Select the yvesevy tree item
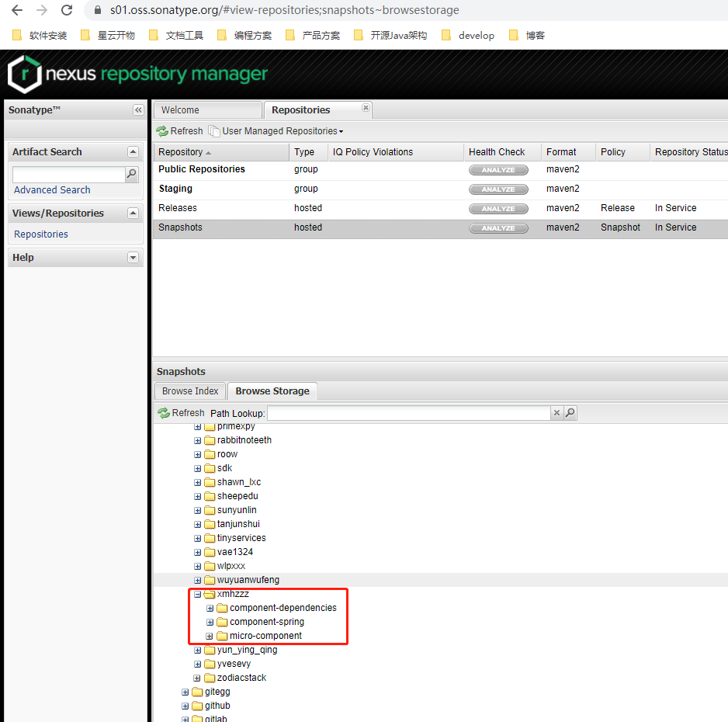Image resolution: width=728 pixels, height=722 pixels. tap(234, 664)
